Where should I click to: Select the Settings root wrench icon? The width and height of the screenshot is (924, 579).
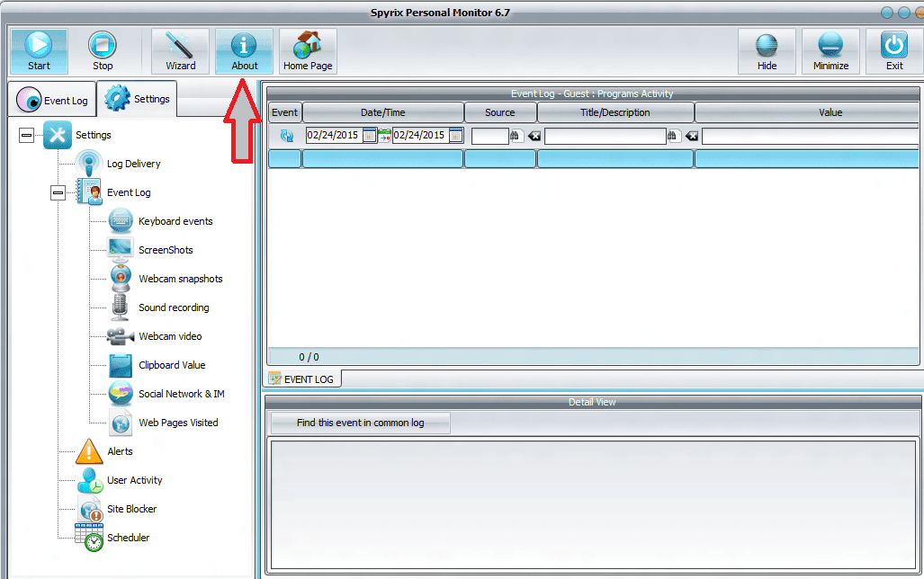tap(58, 135)
